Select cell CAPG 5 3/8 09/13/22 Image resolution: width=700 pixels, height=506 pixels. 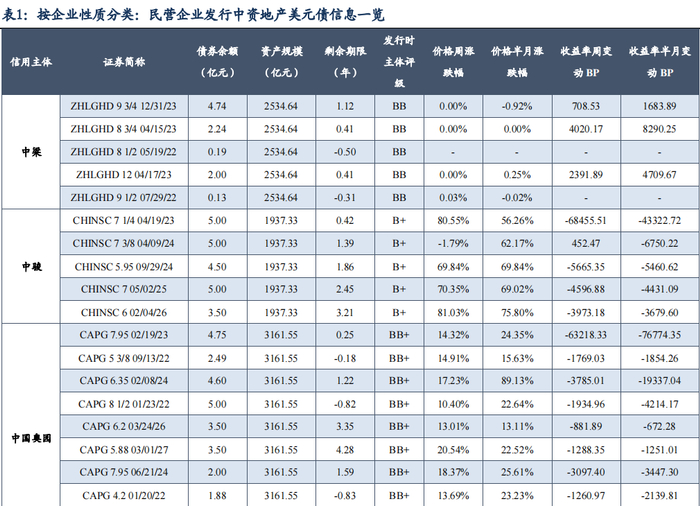124,358
